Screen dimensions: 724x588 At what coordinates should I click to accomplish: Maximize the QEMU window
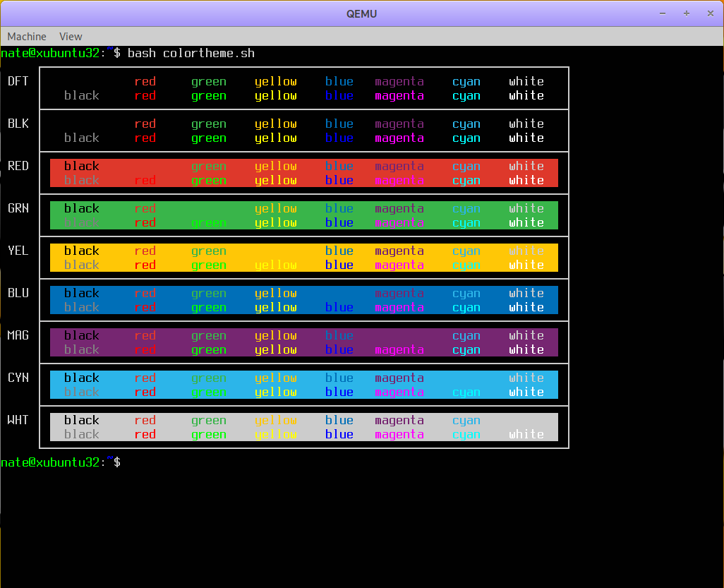pos(686,14)
